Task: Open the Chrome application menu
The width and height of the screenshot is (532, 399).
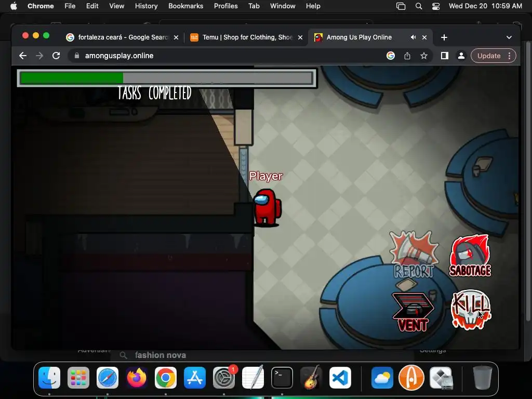Action: pyautogui.click(x=41, y=6)
